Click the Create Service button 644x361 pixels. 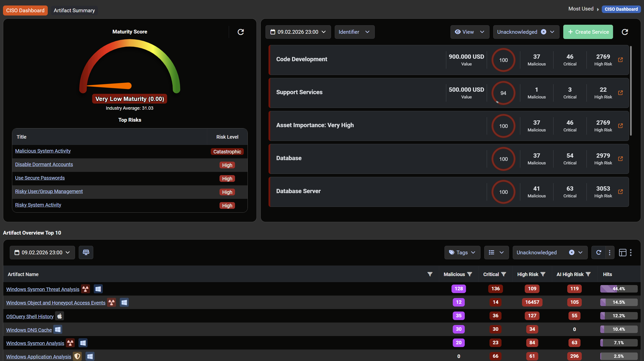588,32
